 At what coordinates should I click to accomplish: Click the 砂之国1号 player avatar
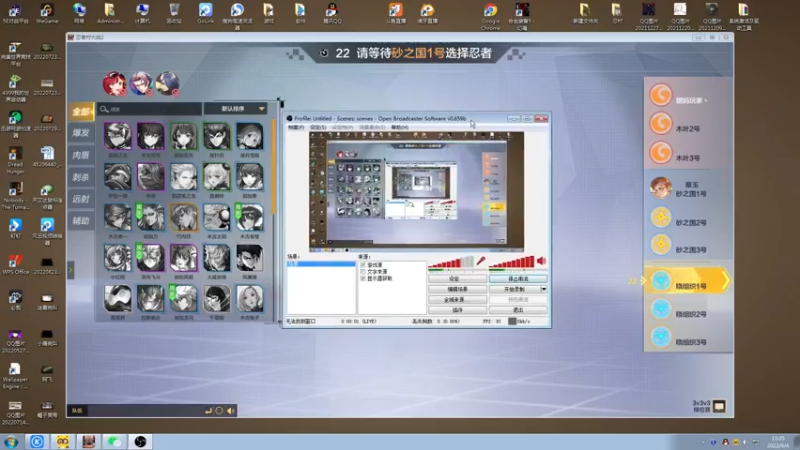coord(661,188)
